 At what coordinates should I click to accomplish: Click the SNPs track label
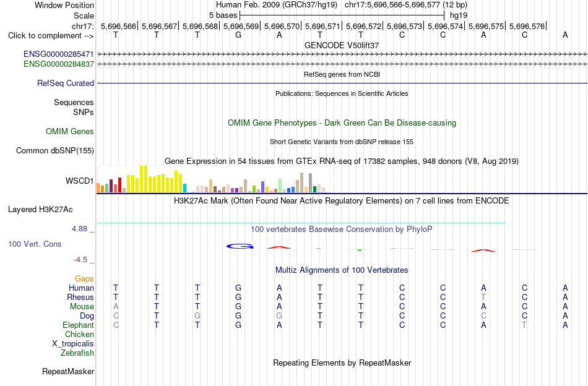[x=84, y=112]
